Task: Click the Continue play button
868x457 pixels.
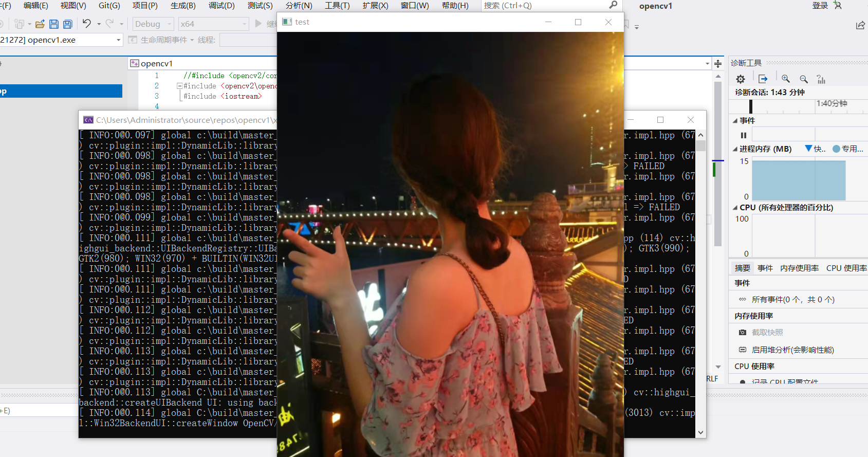Action: pos(258,24)
